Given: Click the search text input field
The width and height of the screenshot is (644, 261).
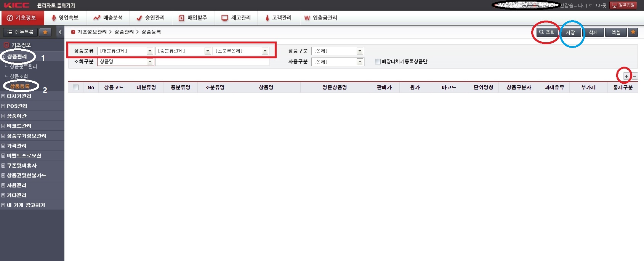Looking at the screenshot, I should 212,62.
